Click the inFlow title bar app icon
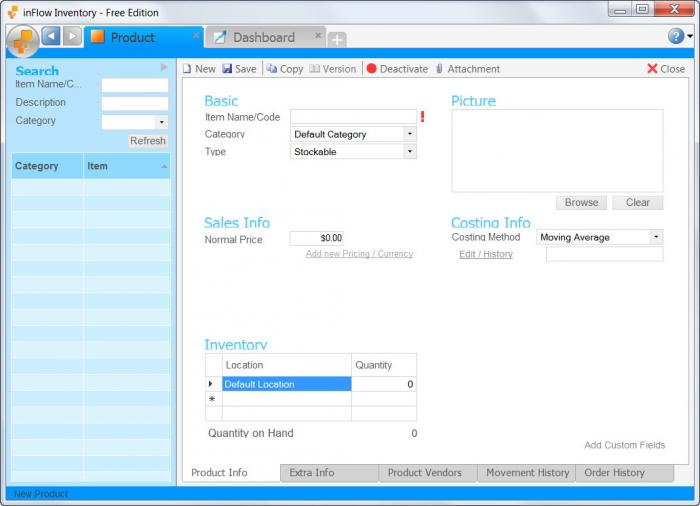This screenshot has height=506, width=700. tap(12, 12)
